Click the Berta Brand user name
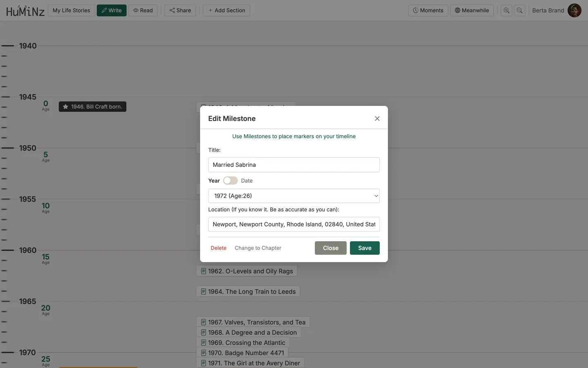The height and width of the screenshot is (368, 588). click(548, 10)
